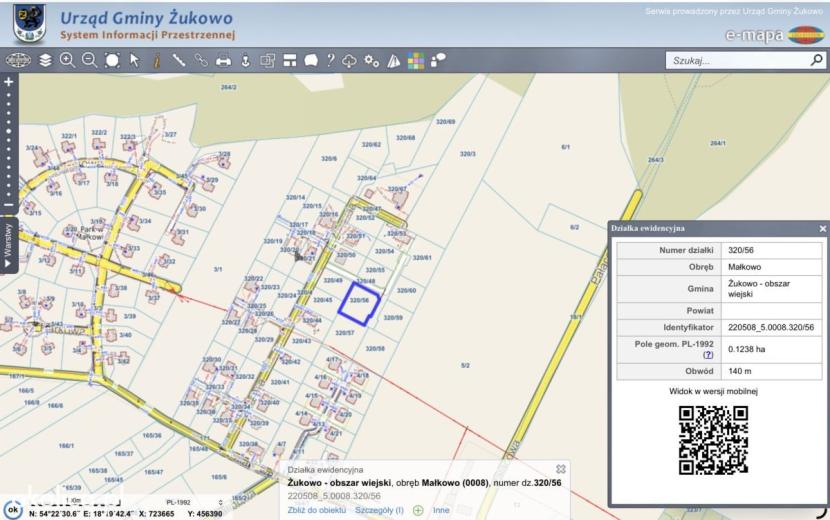Image resolution: width=830 pixels, height=520 pixels.
Task: Close the Działka ewidencyjna details panel
Action: pos(823,229)
